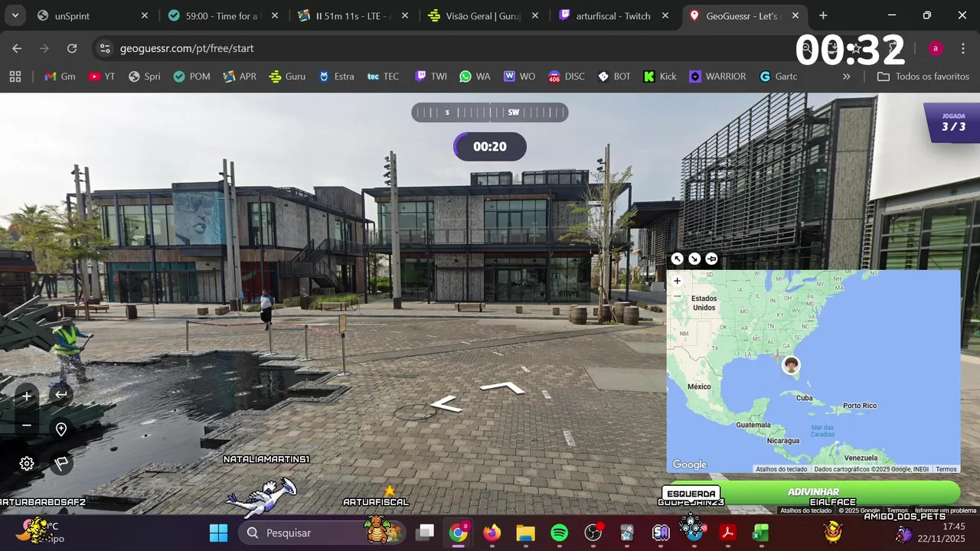The height and width of the screenshot is (551, 980).
Task: Open the Gm bookmark
Action: tap(60, 77)
